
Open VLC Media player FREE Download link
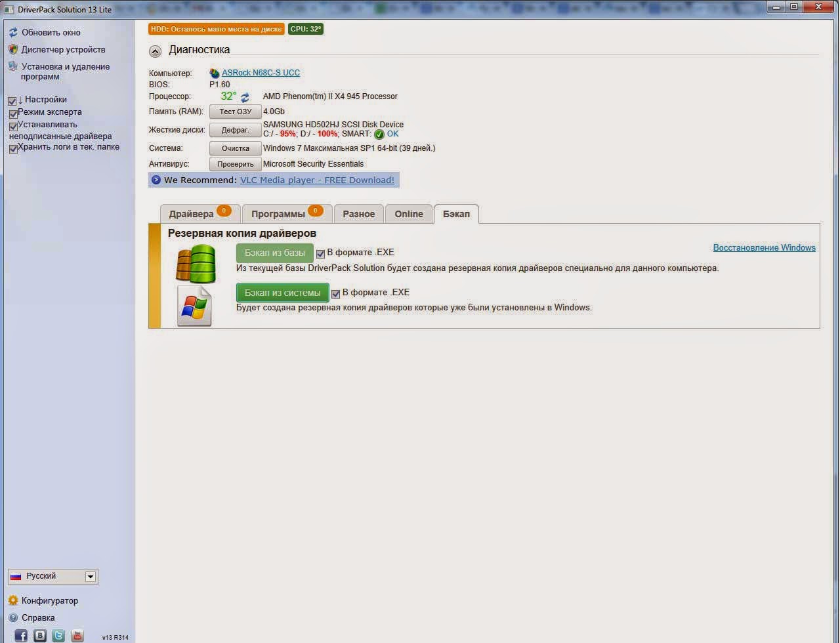pos(318,180)
